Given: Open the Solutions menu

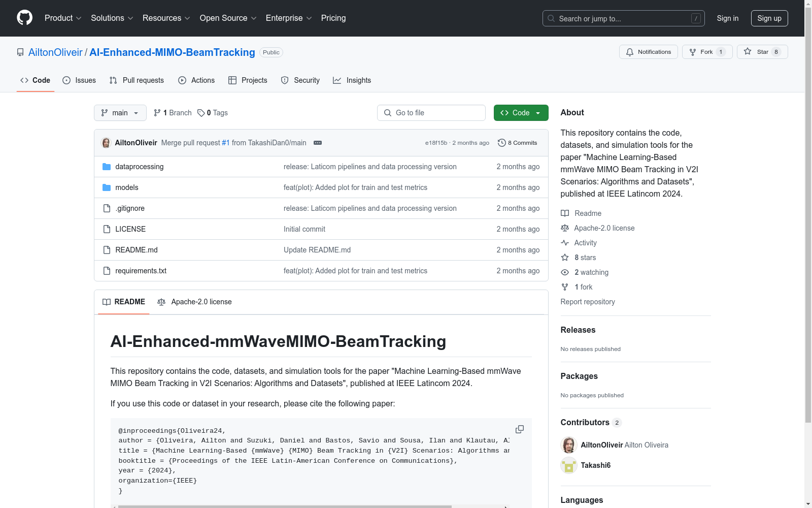Looking at the screenshot, I should click(x=112, y=18).
